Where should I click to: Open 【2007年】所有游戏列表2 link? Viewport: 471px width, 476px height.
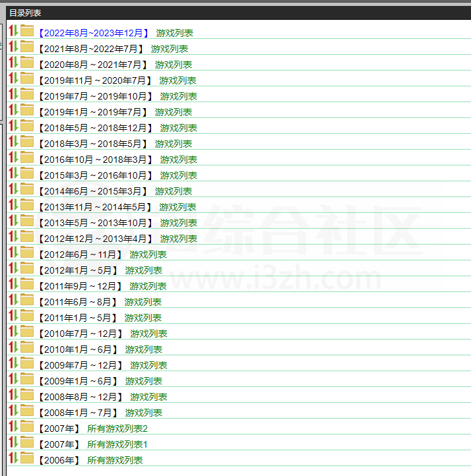coord(93,429)
